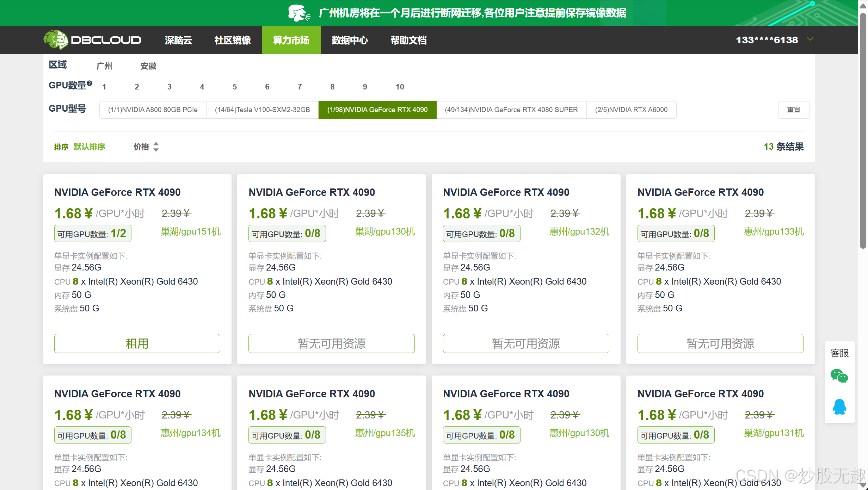Click the 重置 reset button

pyautogui.click(x=794, y=110)
